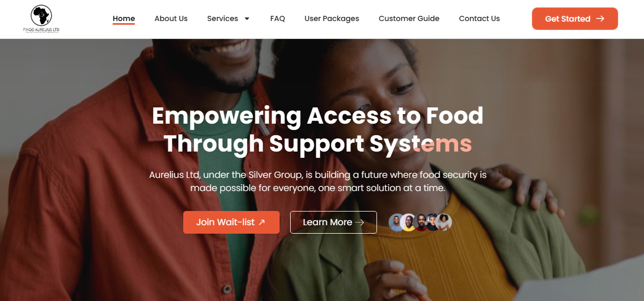The width and height of the screenshot is (644, 301).
Task: Open the Contact Us page
Action: point(479,18)
